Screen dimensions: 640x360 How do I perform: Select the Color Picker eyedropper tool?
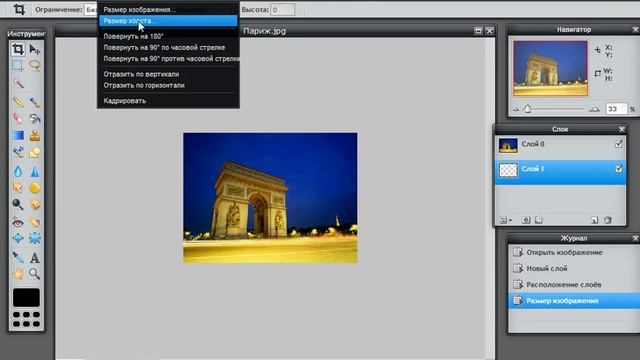point(18,258)
